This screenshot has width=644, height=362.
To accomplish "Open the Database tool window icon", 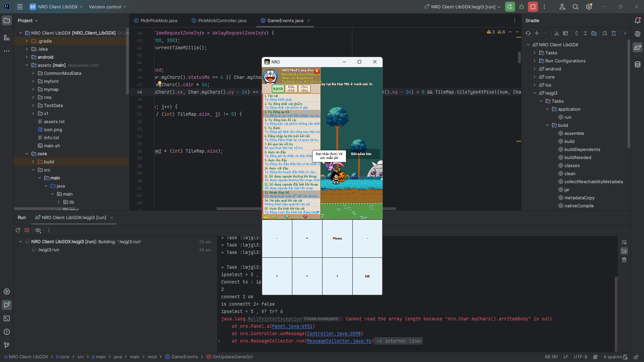I will click(x=638, y=64).
